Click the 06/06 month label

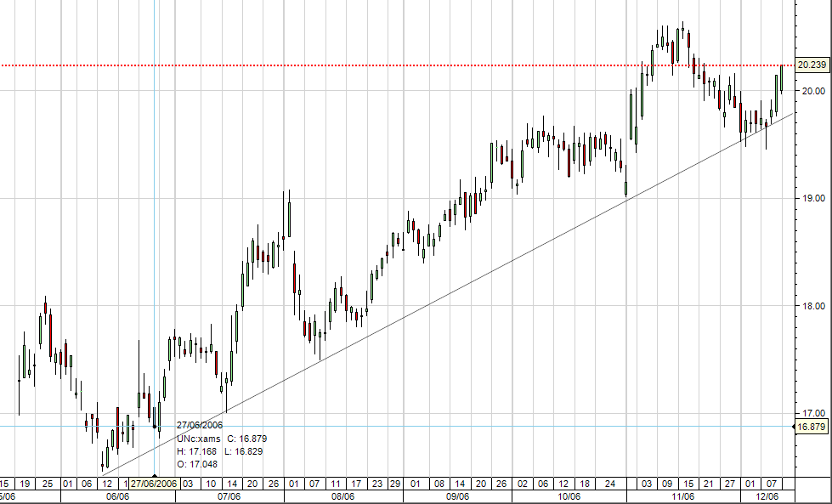(118, 496)
